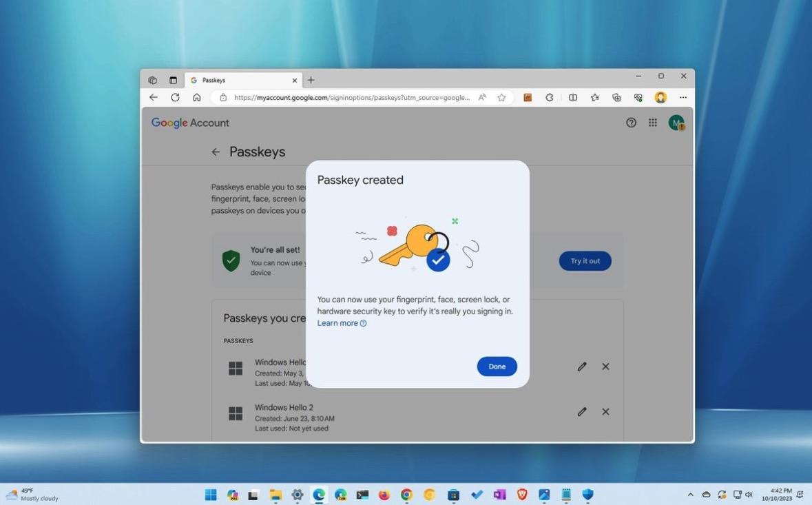This screenshot has width=812, height=505.
Task: Open the Windows Start menu
Action: (x=211, y=495)
